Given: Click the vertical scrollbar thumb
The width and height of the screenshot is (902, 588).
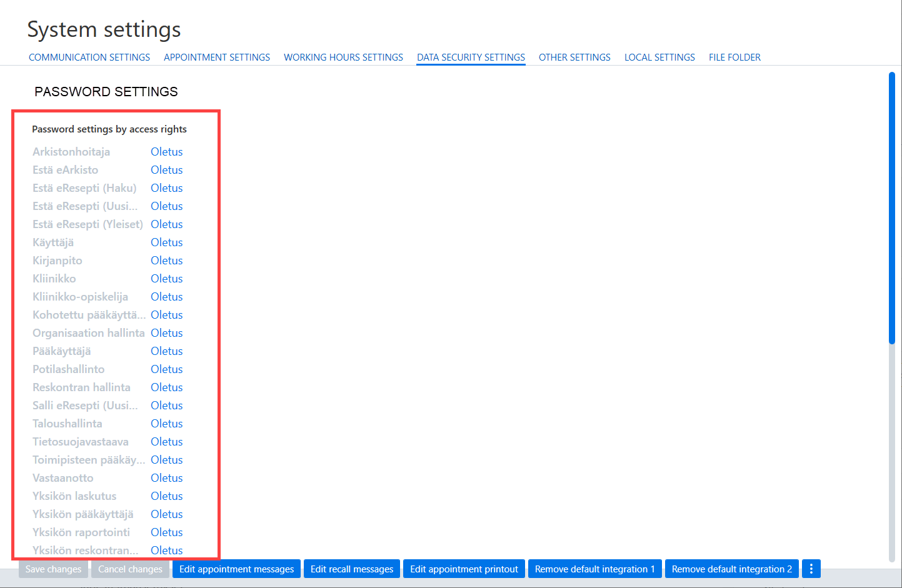Looking at the screenshot, I should (x=892, y=208).
